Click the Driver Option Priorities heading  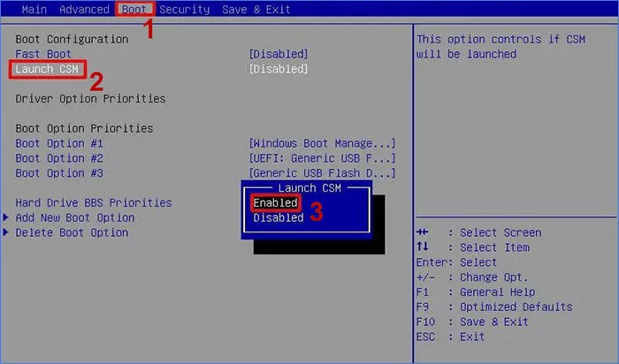pos(90,99)
